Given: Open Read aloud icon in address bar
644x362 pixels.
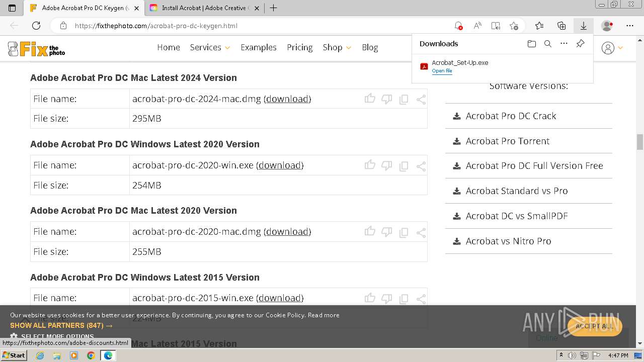Looking at the screenshot, I should 477,26.
